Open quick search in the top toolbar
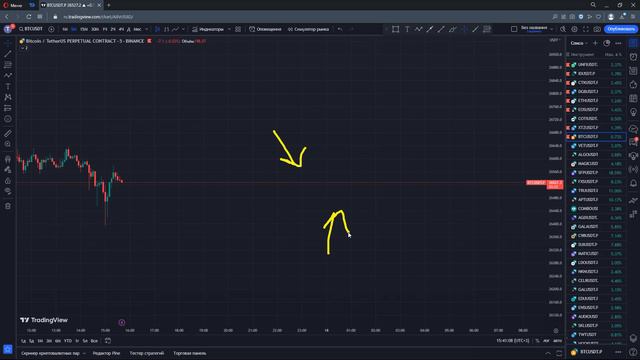 pyautogui.click(x=563, y=29)
